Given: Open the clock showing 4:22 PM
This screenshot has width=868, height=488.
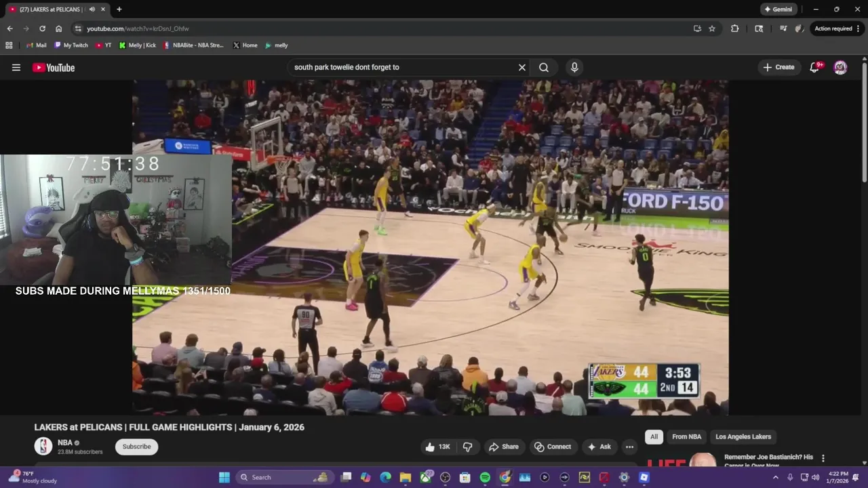Looking at the screenshot, I should (x=838, y=477).
